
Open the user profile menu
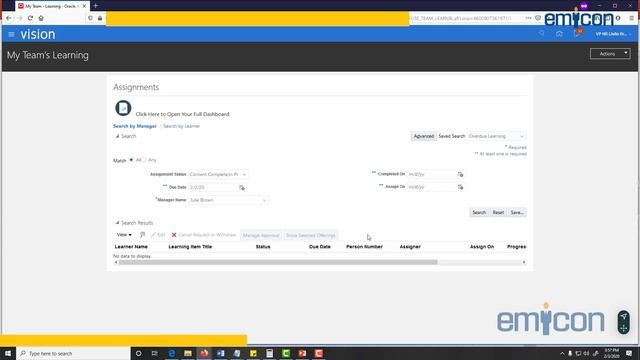(x=613, y=34)
